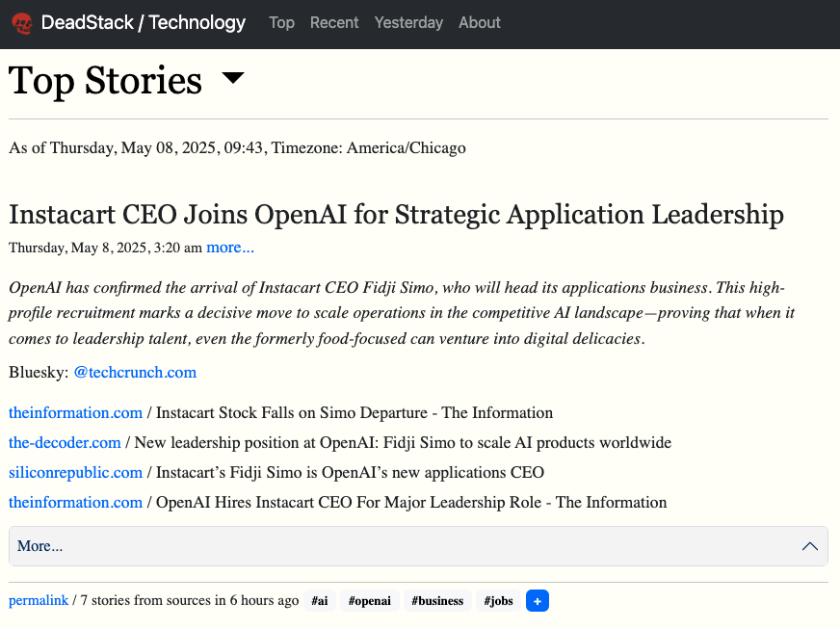The image size is (840, 629).
Task: Click the DeadStack / Technology brand title
Action: (x=144, y=22)
